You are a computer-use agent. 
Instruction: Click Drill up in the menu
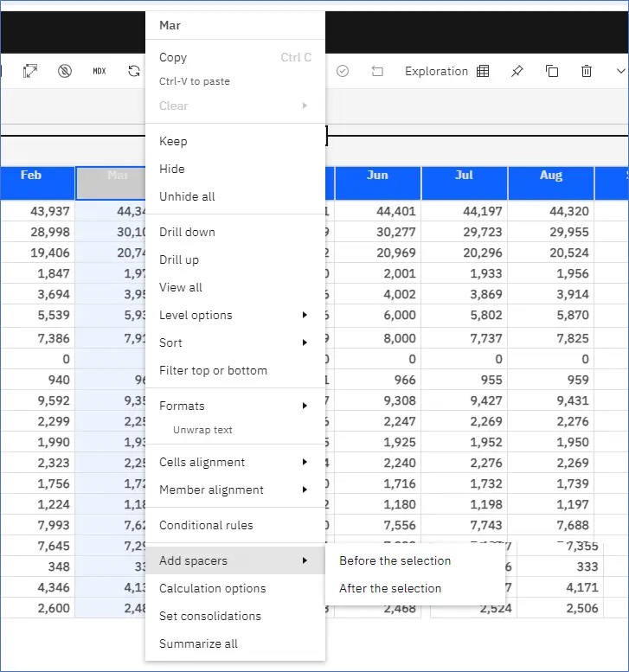[x=235, y=259]
